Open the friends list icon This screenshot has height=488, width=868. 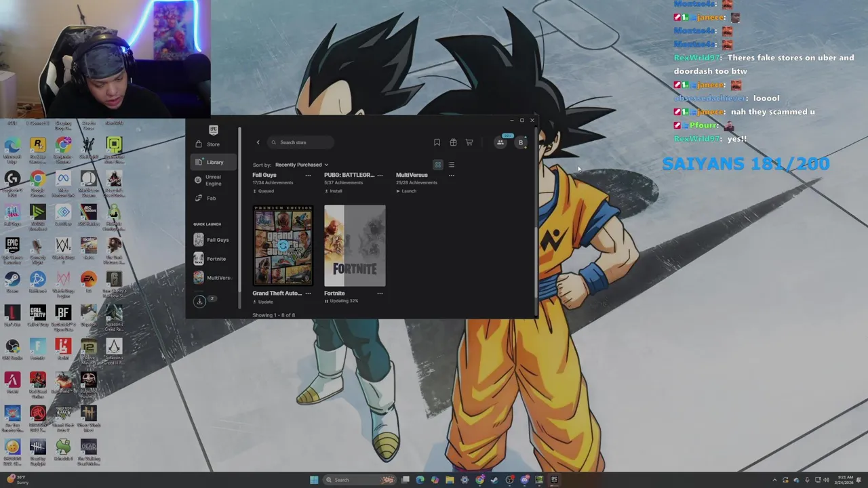[500, 142]
